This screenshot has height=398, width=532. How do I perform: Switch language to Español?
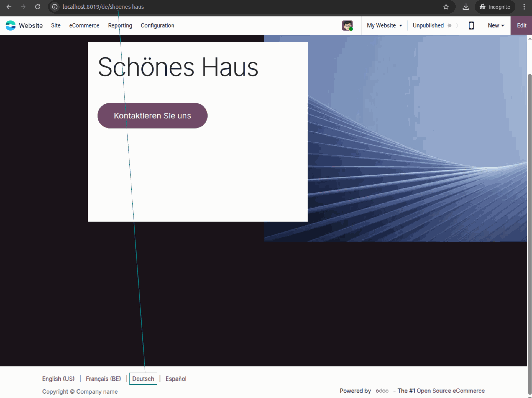tap(176, 379)
